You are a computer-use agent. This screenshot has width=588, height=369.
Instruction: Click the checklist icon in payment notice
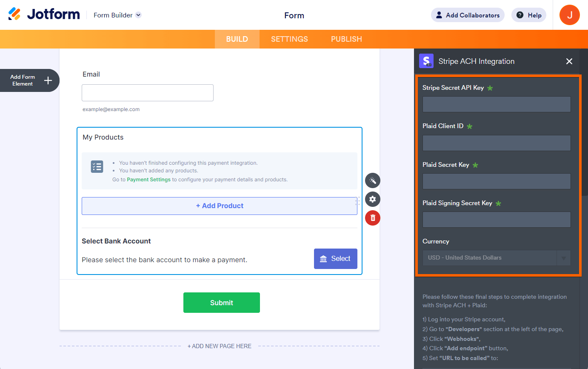97,167
